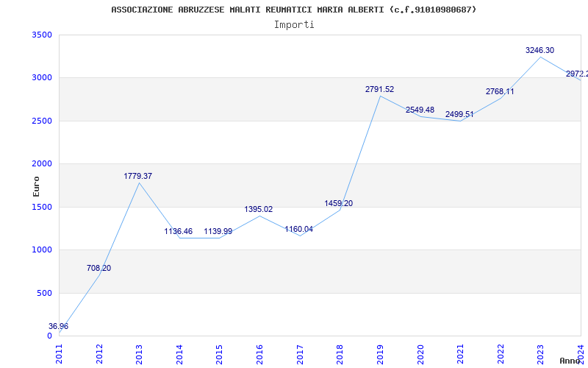Click the 1500 y-axis tick label
The width and height of the screenshot is (588, 368).
[x=42, y=207]
